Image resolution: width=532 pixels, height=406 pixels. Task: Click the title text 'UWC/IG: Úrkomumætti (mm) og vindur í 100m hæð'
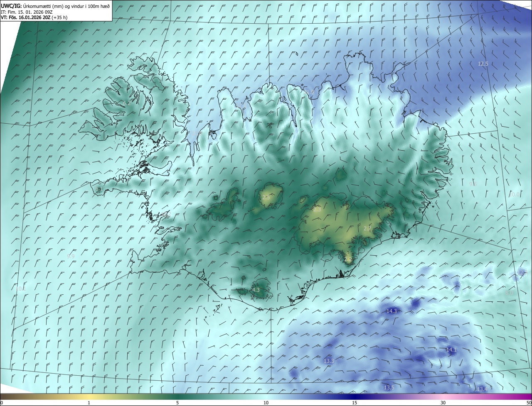[x=55, y=6]
